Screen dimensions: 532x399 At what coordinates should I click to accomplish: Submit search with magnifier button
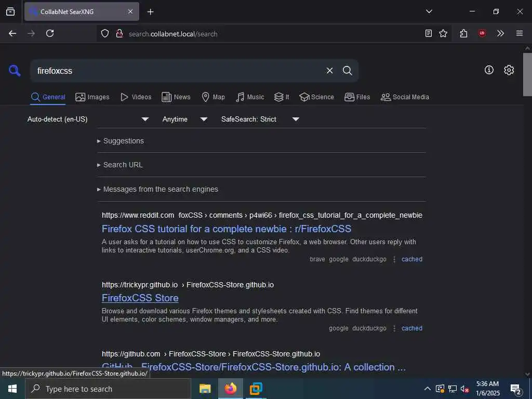[x=347, y=71]
